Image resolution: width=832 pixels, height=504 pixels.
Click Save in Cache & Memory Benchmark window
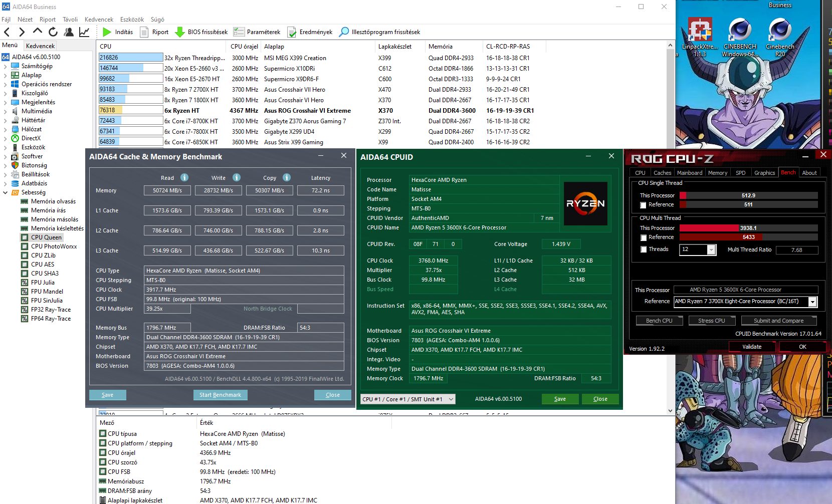click(x=107, y=395)
